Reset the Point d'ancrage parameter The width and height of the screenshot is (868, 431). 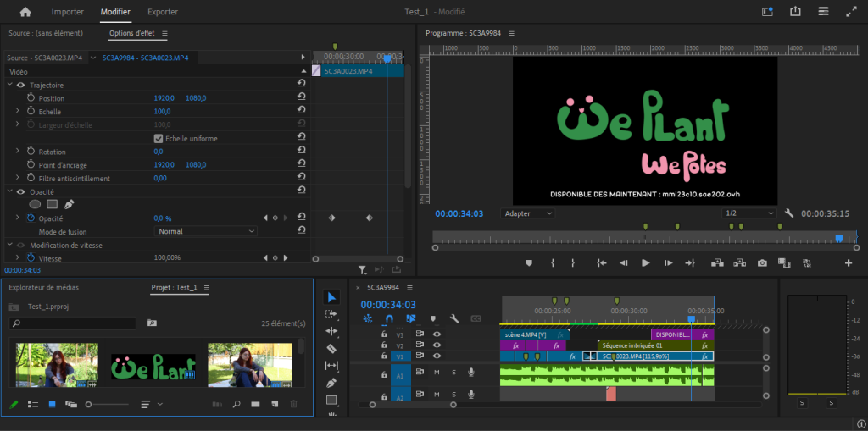302,164
